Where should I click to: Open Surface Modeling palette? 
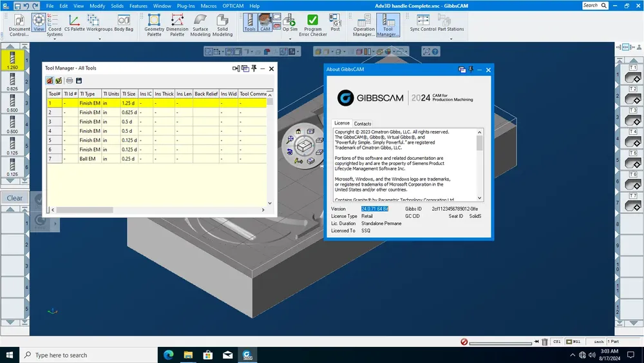coord(200,25)
